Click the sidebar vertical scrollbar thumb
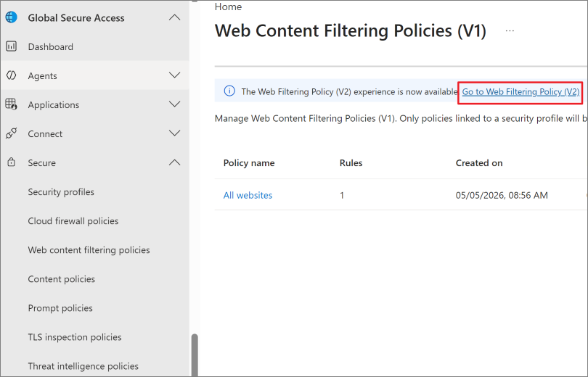588x377 pixels. [x=195, y=355]
